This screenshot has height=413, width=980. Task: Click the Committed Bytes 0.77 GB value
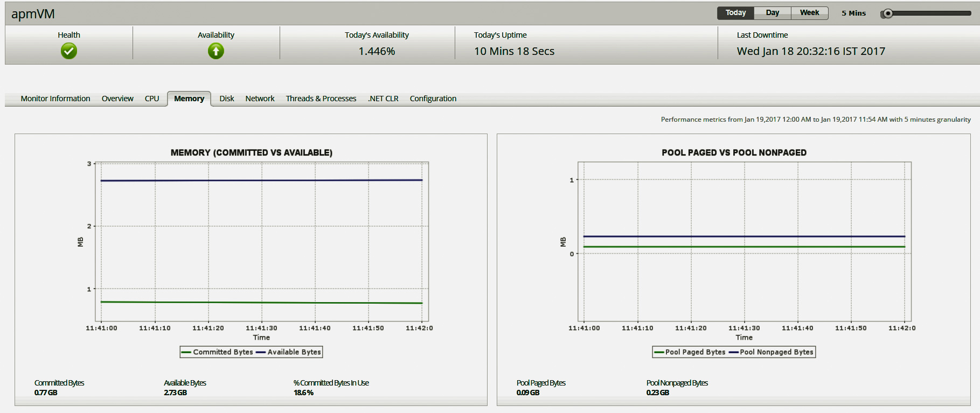(x=46, y=393)
